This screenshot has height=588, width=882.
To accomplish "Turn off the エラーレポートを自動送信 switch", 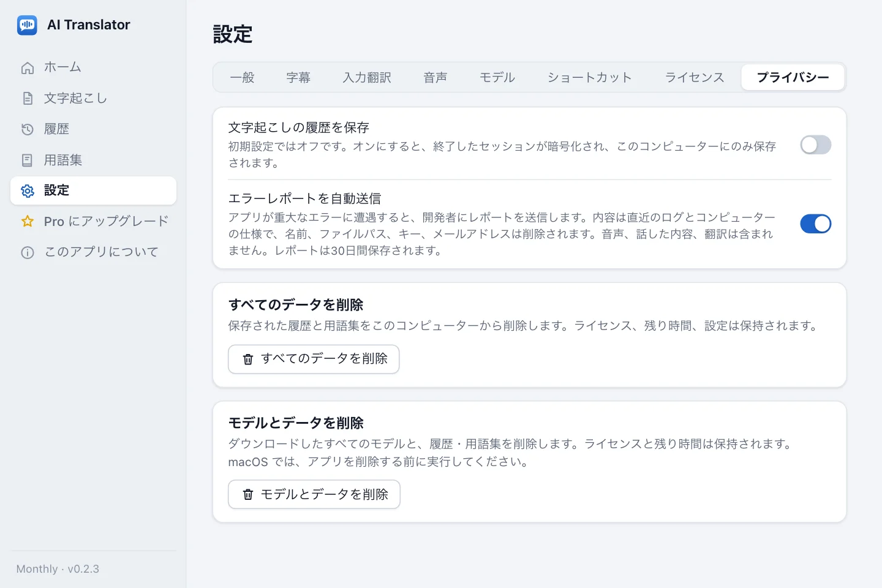I will click(x=816, y=224).
